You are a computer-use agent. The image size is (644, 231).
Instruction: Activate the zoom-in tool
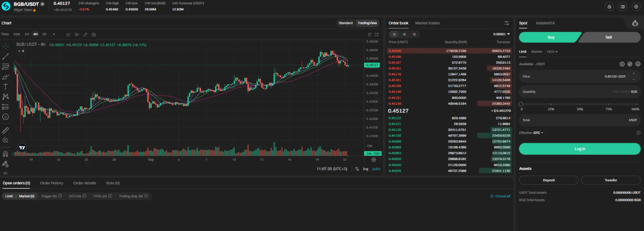[x=5, y=140]
